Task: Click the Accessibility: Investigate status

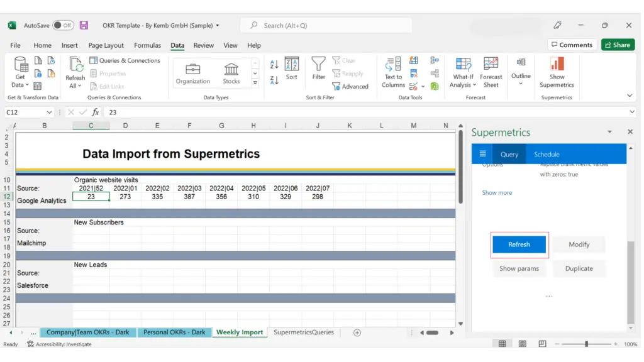Action: pos(59,344)
